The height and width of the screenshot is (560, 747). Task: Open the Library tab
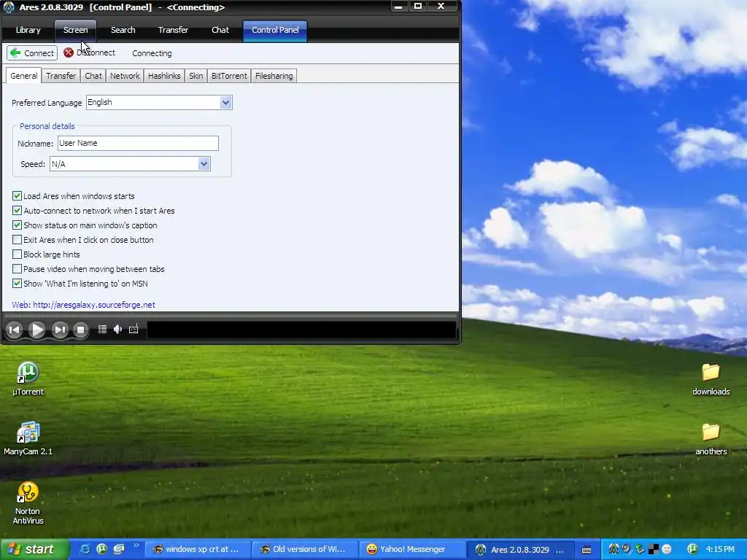[28, 30]
